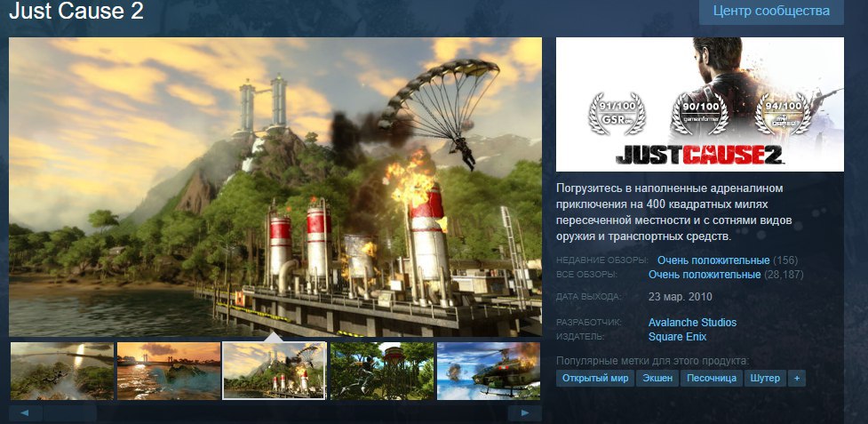Click the left thumbnail scroll arrow
This screenshot has height=424, width=868.
pyautogui.click(x=26, y=413)
